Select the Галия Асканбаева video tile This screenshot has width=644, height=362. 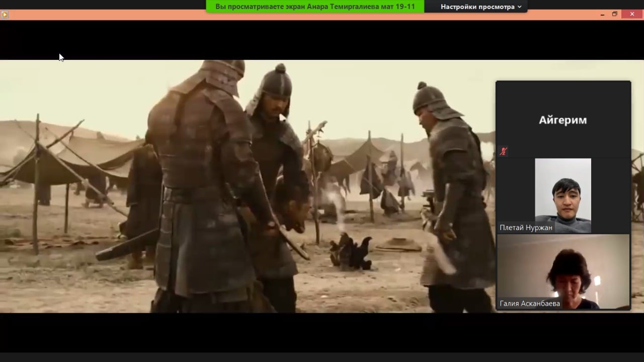pyautogui.click(x=563, y=272)
